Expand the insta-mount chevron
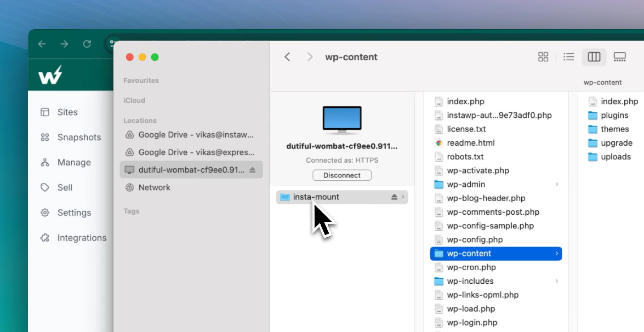 point(403,197)
